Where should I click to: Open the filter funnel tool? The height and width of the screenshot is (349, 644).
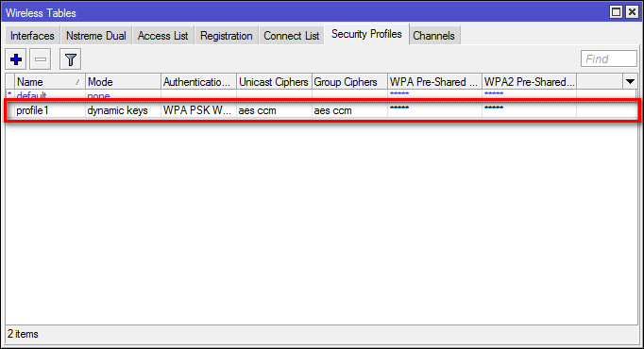tap(70, 59)
